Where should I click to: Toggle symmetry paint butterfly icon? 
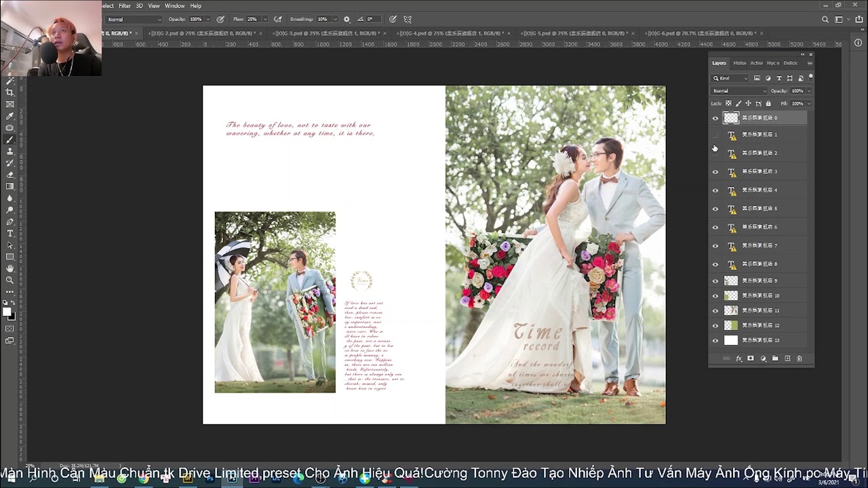[408, 20]
